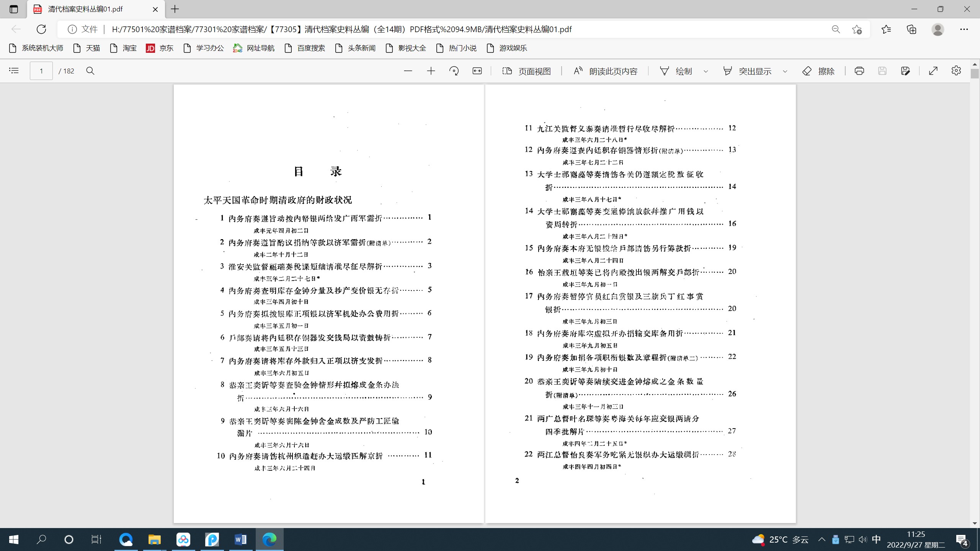Enter full screen mode for PDF
The height and width of the screenshot is (551, 980).
(933, 71)
